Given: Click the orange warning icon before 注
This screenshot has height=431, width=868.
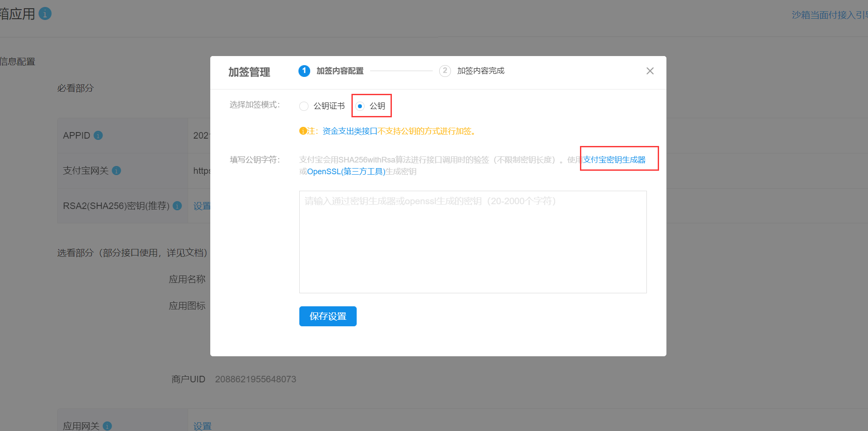Looking at the screenshot, I should coord(303,131).
